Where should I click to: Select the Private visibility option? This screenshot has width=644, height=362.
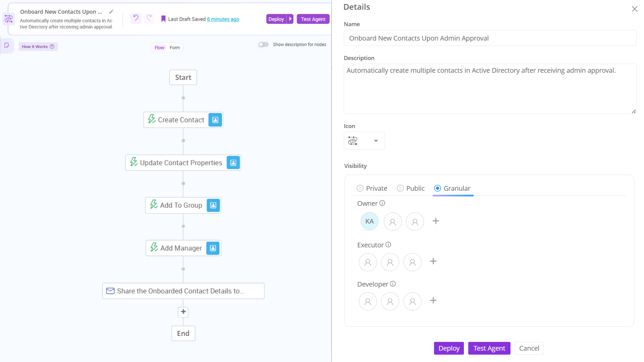372,188
